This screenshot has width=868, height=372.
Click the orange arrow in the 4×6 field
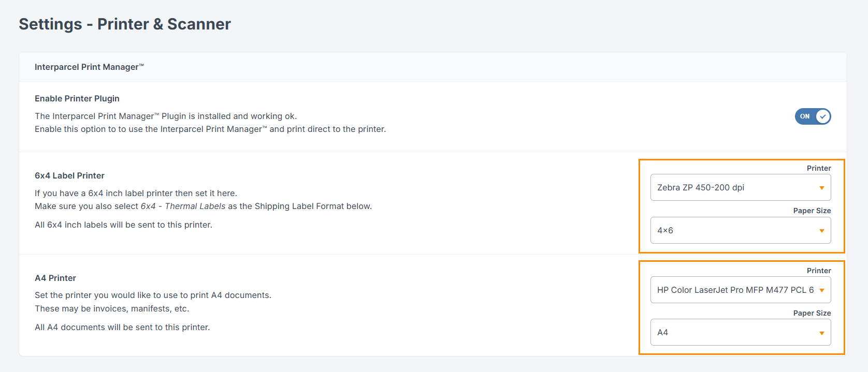pos(821,231)
